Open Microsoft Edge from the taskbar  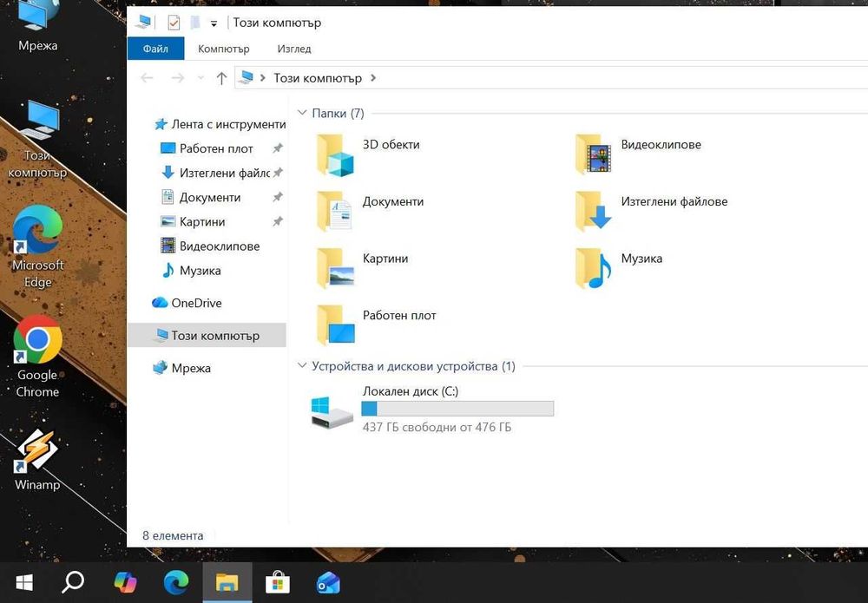176,582
